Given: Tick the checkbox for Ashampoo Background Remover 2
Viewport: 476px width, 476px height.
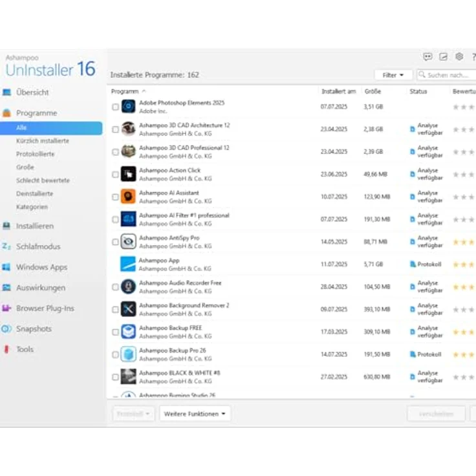Looking at the screenshot, I should pos(115,310).
